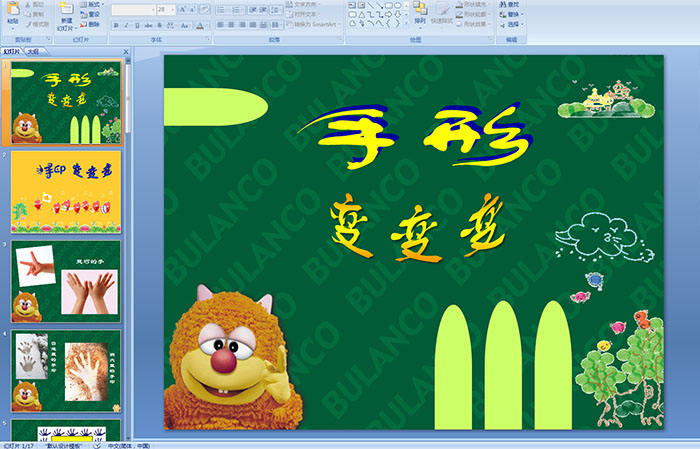
Task: Toggle Bold formatting
Action: coord(116,25)
